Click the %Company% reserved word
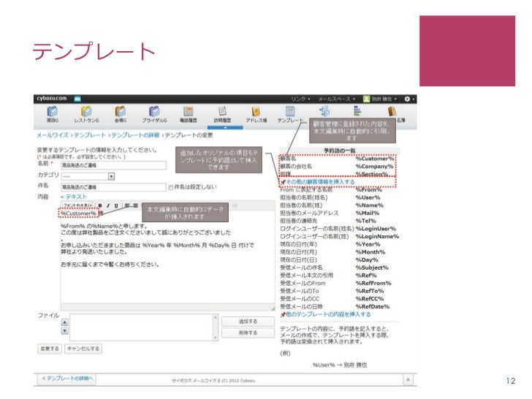This screenshot has height=399, width=532. [x=374, y=167]
